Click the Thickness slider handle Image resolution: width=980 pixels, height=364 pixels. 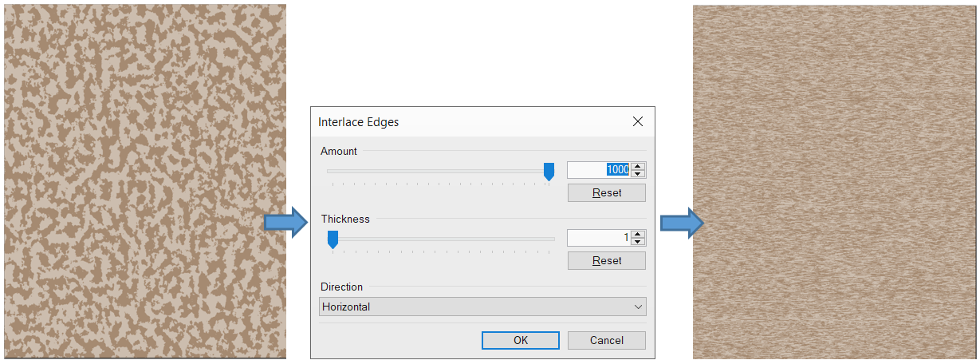333,239
